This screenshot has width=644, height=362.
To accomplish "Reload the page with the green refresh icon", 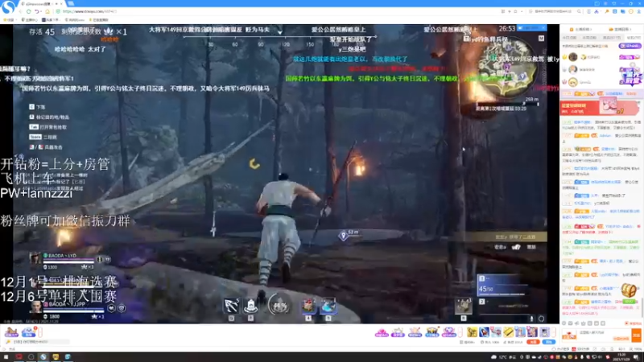I will [29, 11].
